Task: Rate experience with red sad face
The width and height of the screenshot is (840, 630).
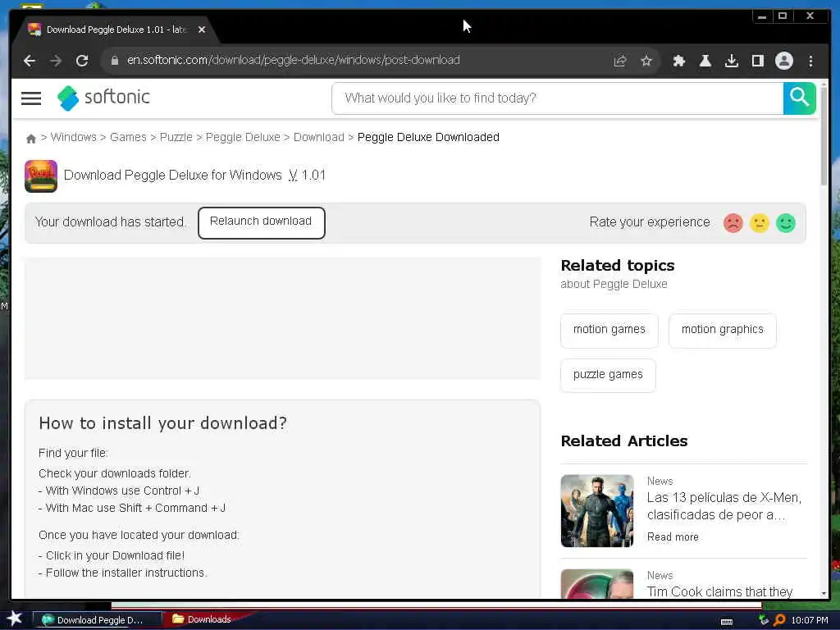Action: pos(733,223)
